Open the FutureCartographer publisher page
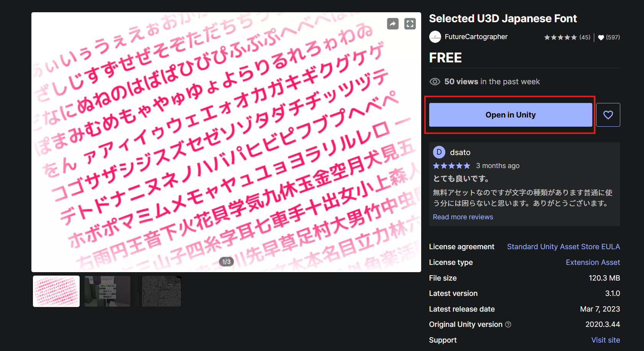 476,37
